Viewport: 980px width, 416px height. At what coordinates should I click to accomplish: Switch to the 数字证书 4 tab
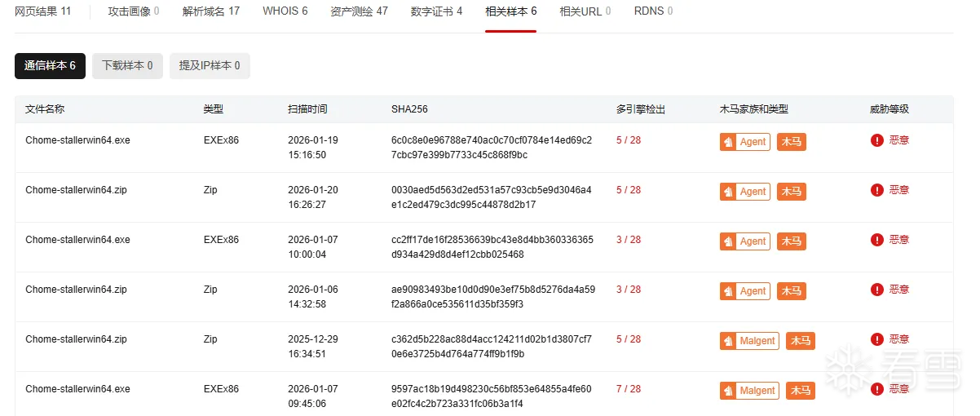click(x=437, y=11)
